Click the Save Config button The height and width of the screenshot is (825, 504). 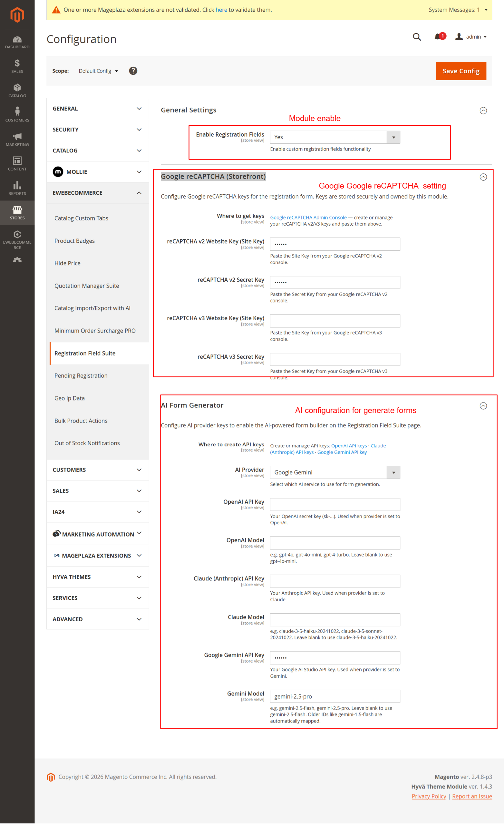click(461, 71)
